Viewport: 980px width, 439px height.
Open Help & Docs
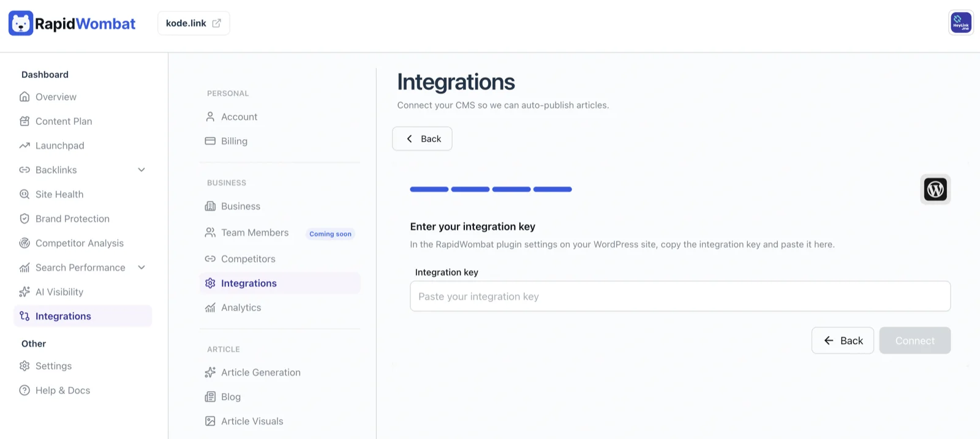(62, 391)
